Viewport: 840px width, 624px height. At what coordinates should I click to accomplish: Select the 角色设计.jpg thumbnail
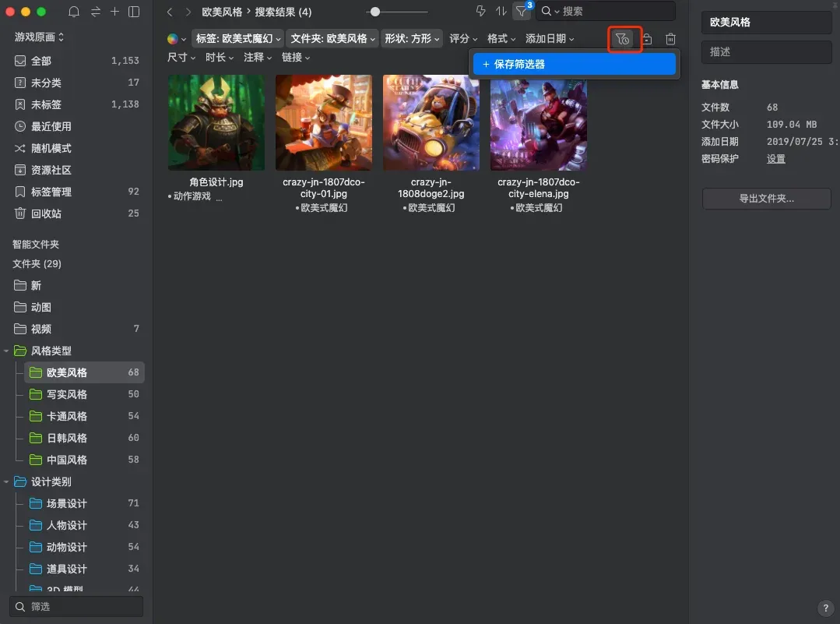tap(216, 123)
